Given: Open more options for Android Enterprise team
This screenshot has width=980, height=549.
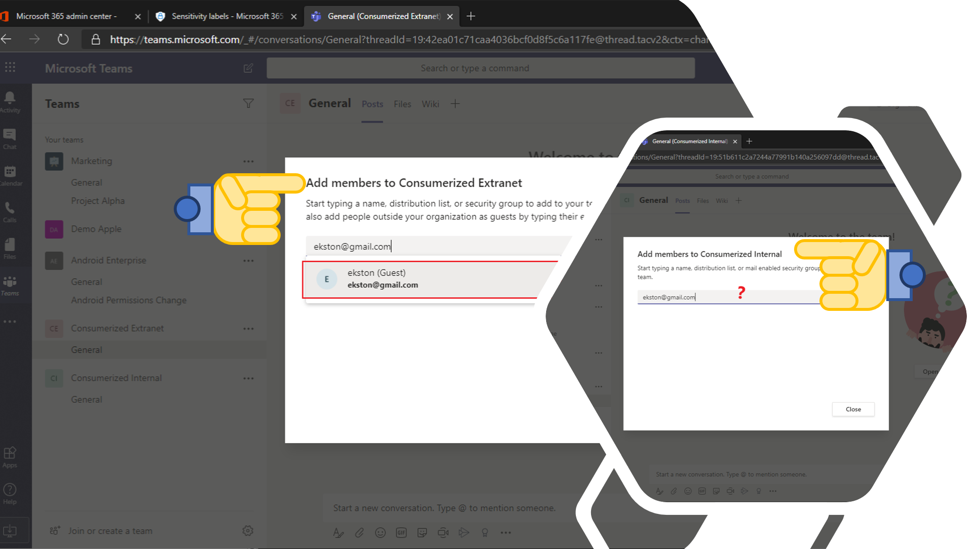Looking at the screenshot, I should 248,261.
